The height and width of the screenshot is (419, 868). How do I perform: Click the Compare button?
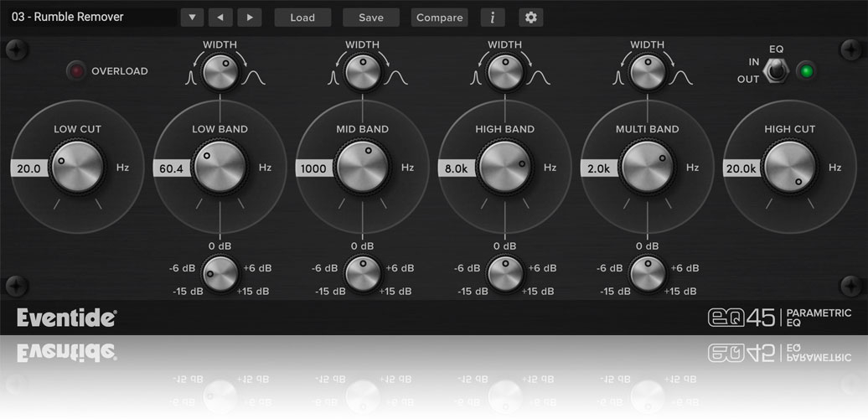(439, 18)
